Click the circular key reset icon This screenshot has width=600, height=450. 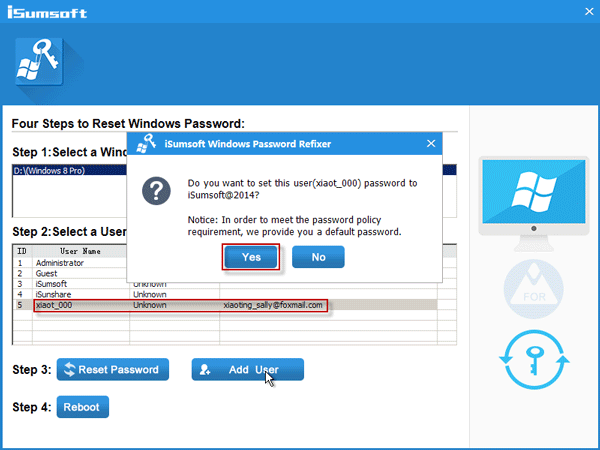(x=534, y=360)
